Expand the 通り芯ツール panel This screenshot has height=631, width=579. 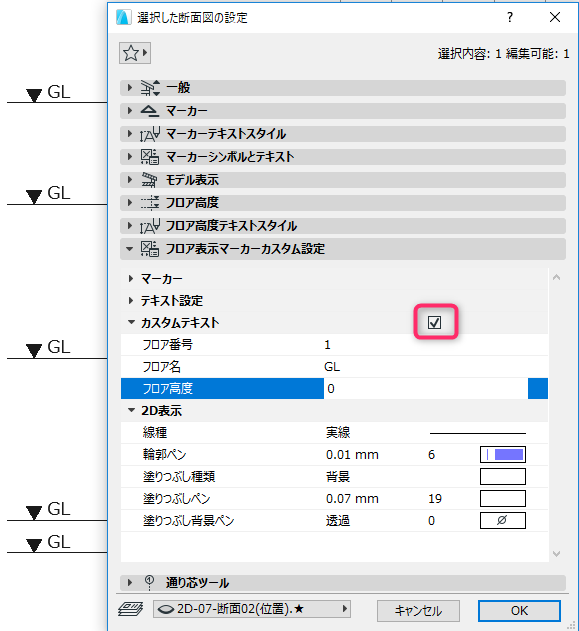click(x=130, y=582)
